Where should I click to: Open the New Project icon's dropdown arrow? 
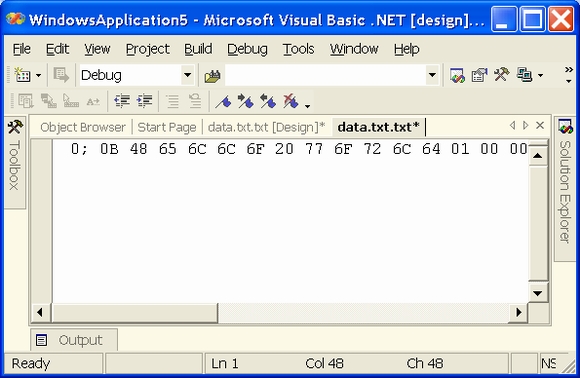pyautogui.click(x=38, y=75)
